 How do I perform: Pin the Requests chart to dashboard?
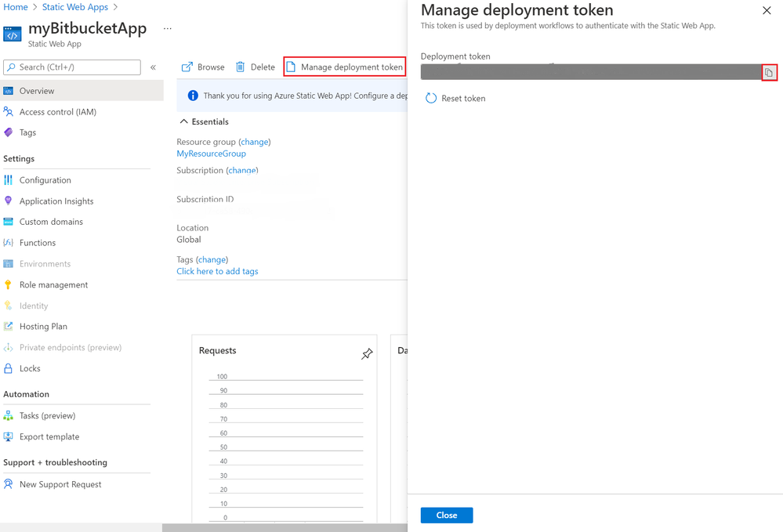click(367, 354)
